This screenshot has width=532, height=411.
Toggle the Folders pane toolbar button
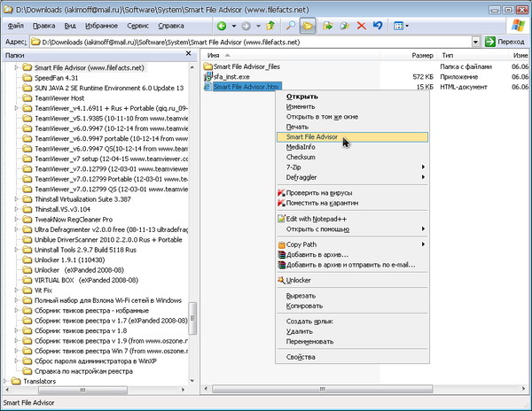coord(308,26)
